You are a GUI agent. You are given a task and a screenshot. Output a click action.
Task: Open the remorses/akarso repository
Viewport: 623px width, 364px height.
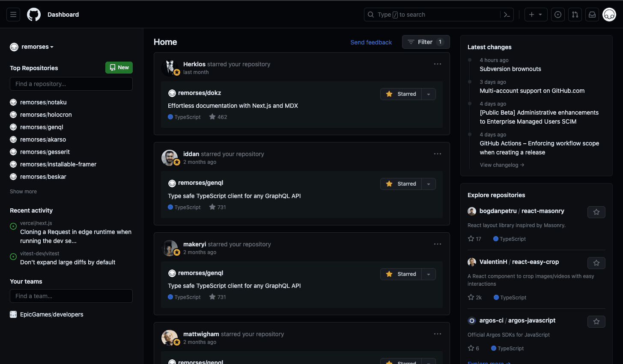[x=43, y=139]
